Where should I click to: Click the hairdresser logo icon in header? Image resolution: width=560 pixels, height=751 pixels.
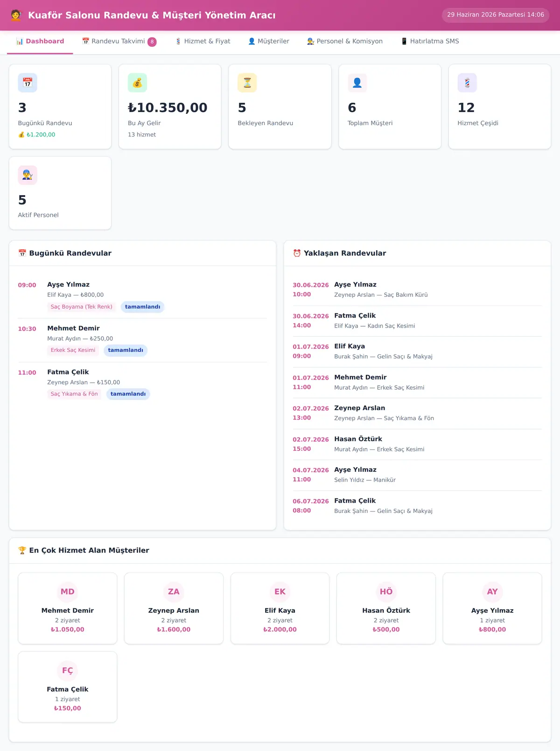[16, 15]
